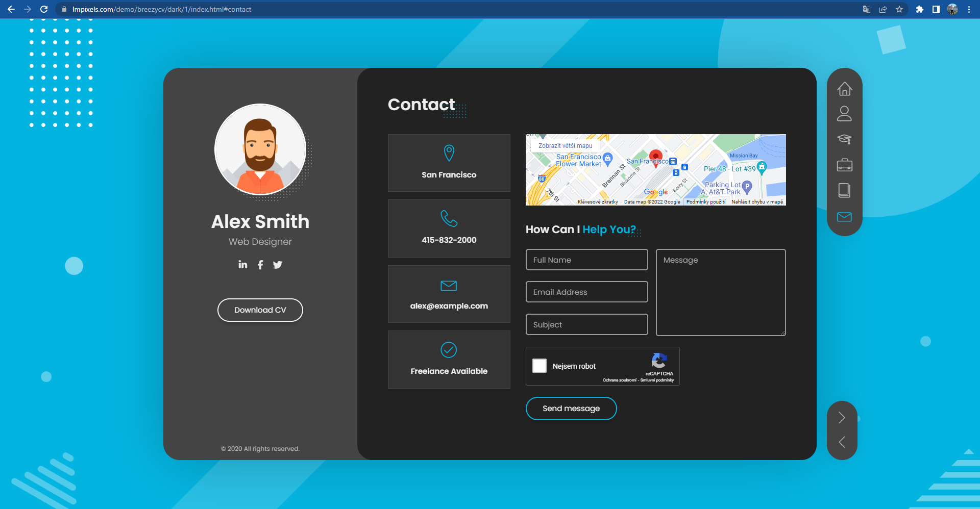The height and width of the screenshot is (509, 980).
Task: Click Alex Smith name heading
Action: pos(260,222)
